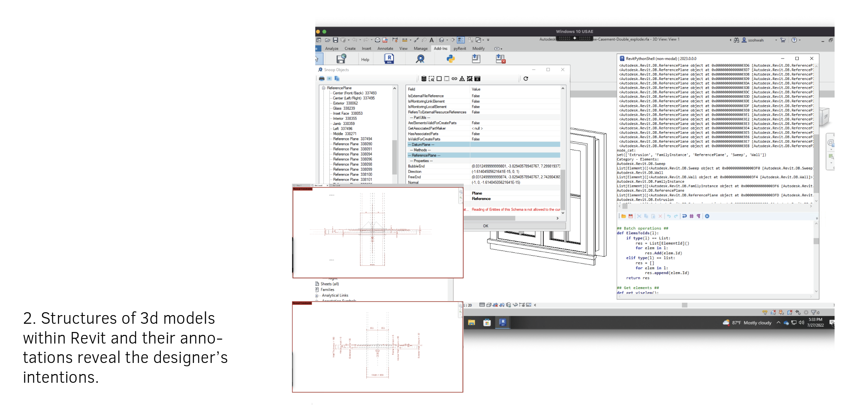Expand Analytical Links in the project browser
Screen dimensions: 868x405
coord(316,295)
